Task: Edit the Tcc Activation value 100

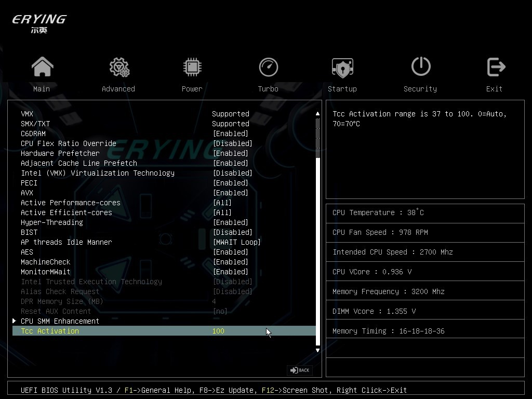Action: (218, 331)
